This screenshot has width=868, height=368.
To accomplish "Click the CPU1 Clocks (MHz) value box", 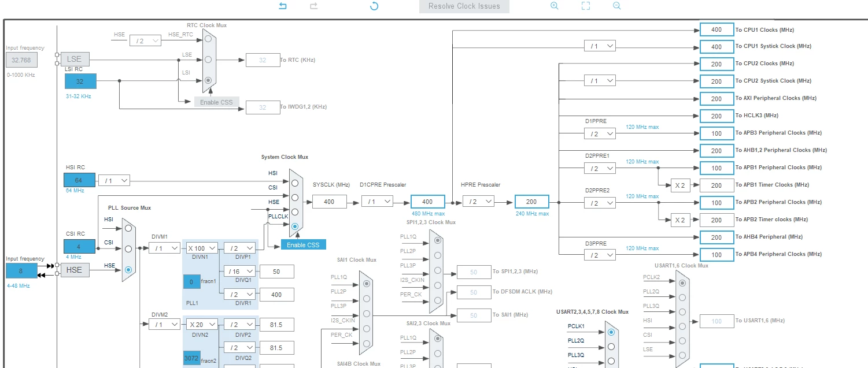I will (x=716, y=29).
